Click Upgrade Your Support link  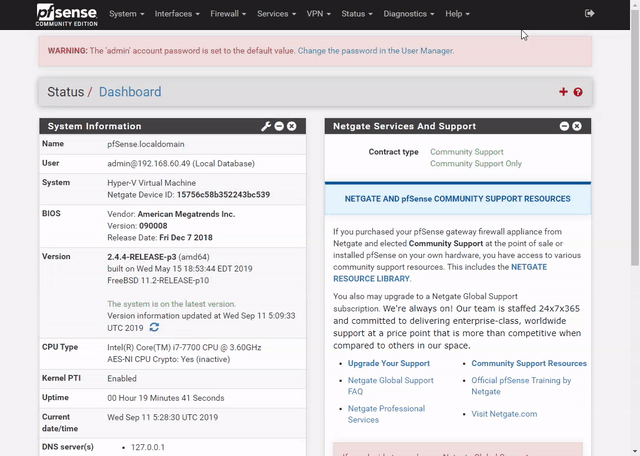click(x=389, y=363)
